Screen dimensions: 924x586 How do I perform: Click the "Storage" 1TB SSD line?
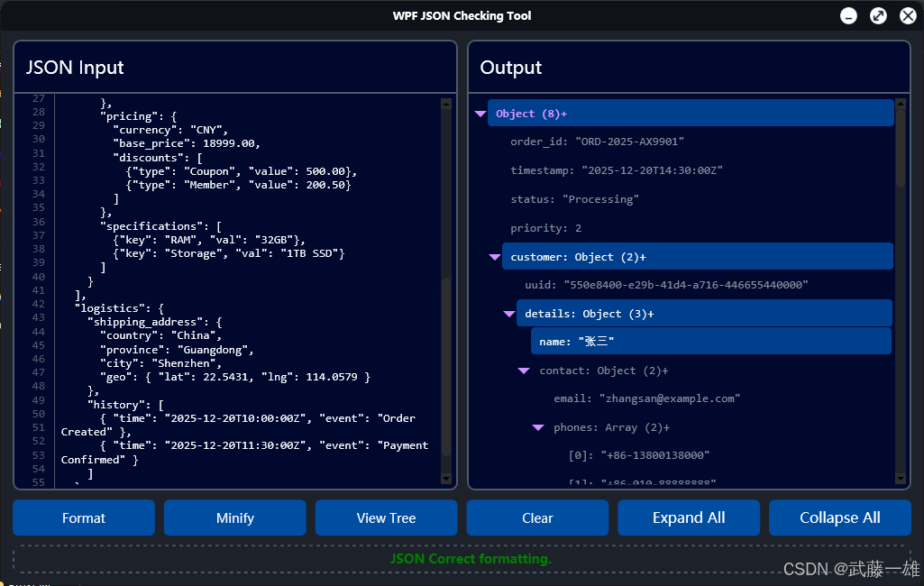coord(229,253)
